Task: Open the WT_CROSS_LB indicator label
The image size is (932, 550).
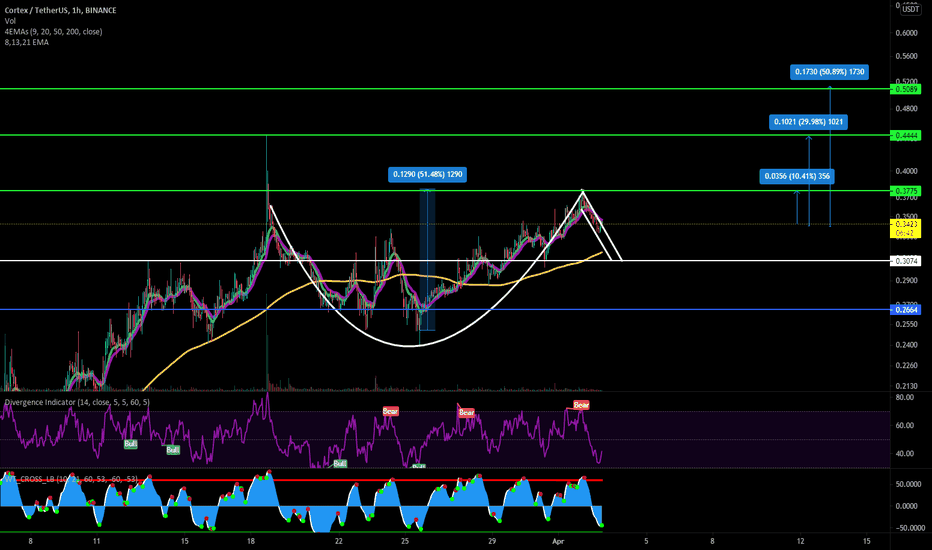Action: click(71, 479)
